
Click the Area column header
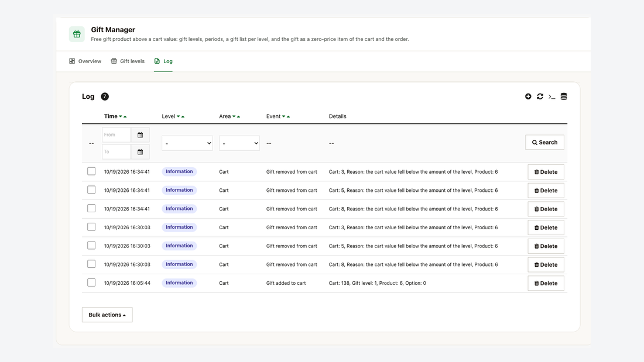click(225, 116)
